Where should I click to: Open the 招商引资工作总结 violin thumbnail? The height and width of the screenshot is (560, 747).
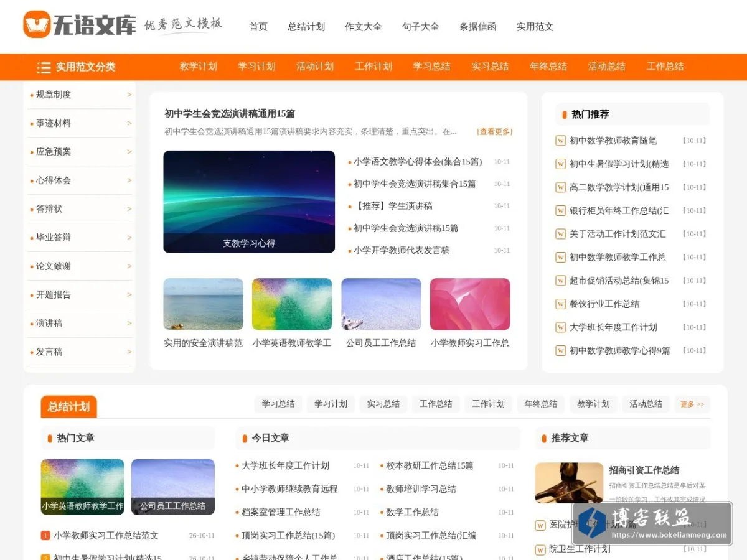point(569,483)
